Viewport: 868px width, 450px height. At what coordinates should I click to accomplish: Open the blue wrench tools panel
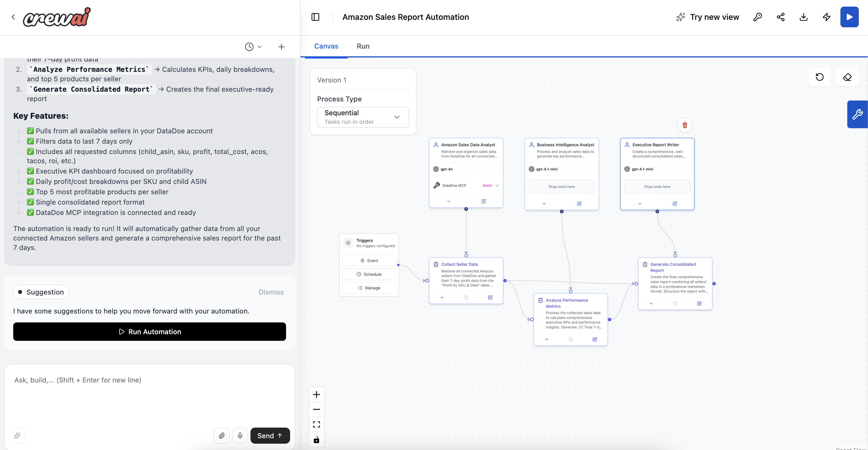pos(858,114)
